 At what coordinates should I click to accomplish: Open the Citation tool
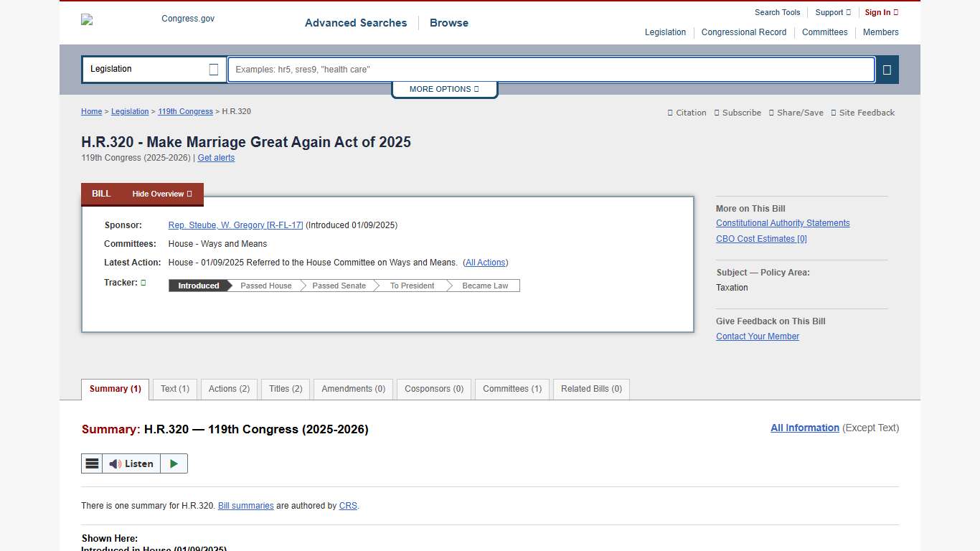686,113
